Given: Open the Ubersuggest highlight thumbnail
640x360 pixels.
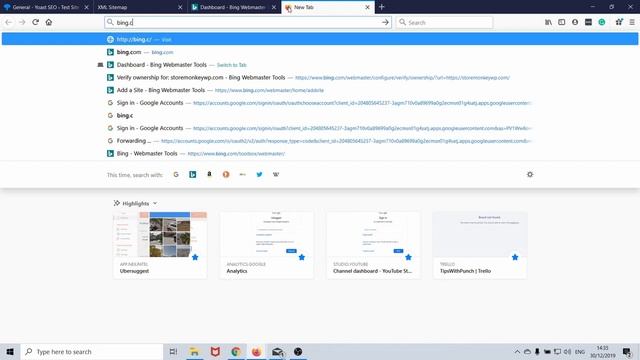Looking at the screenshot, I should point(160,245).
